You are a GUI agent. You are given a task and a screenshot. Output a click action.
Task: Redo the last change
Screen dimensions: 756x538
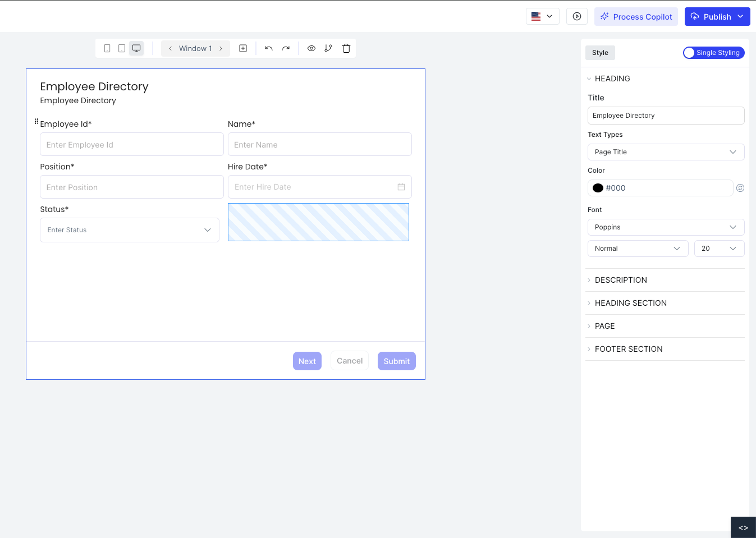pyautogui.click(x=285, y=48)
